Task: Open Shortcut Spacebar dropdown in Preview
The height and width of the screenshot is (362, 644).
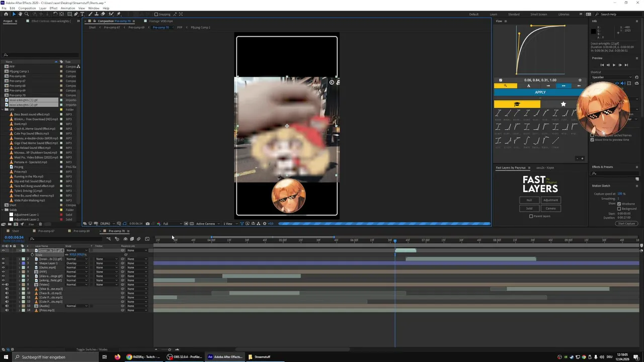Action: [612, 77]
